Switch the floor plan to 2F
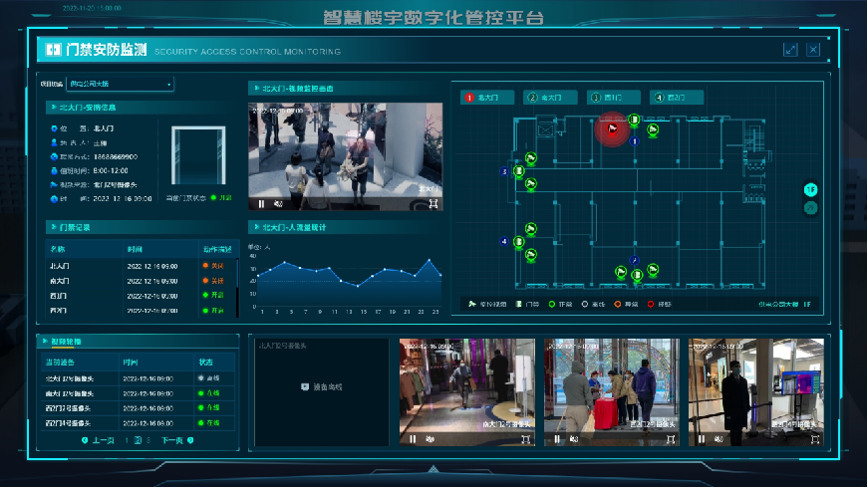Viewport: 868px width, 488px height. [x=810, y=208]
